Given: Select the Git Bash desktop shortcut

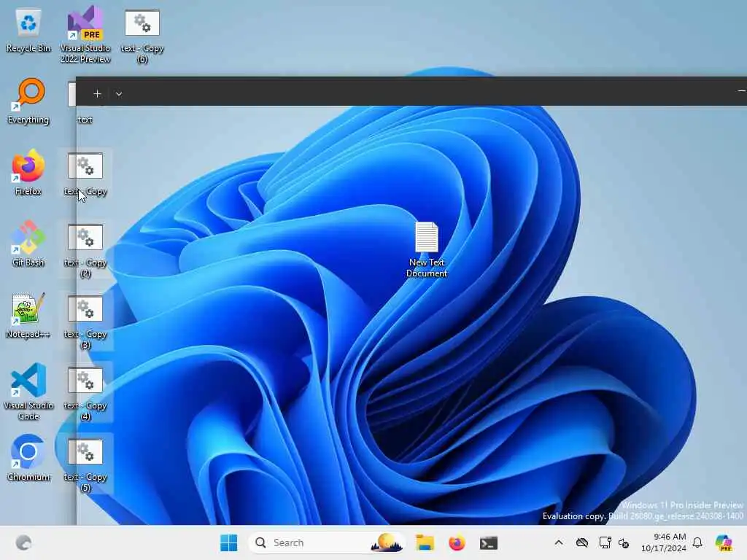Looking at the screenshot, I should pyautogui.click(x=28, y=244).
